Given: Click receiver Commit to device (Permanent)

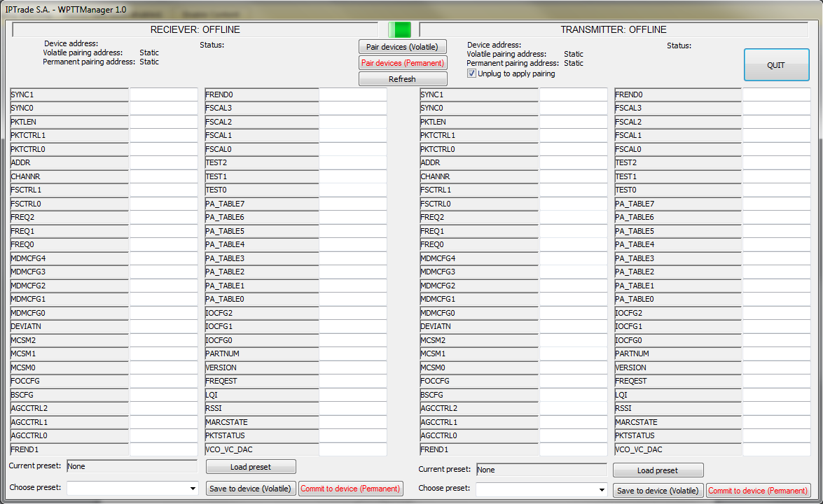Looking at the screenshot, I should pos(351,489).
